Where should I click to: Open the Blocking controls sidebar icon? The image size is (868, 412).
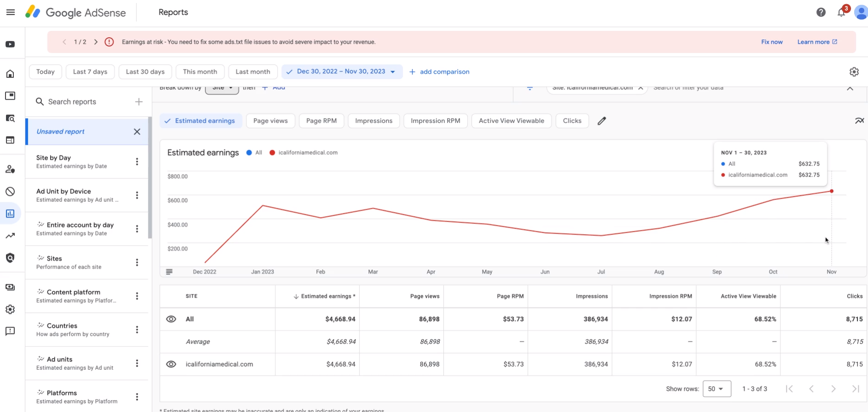pos(10,191)
